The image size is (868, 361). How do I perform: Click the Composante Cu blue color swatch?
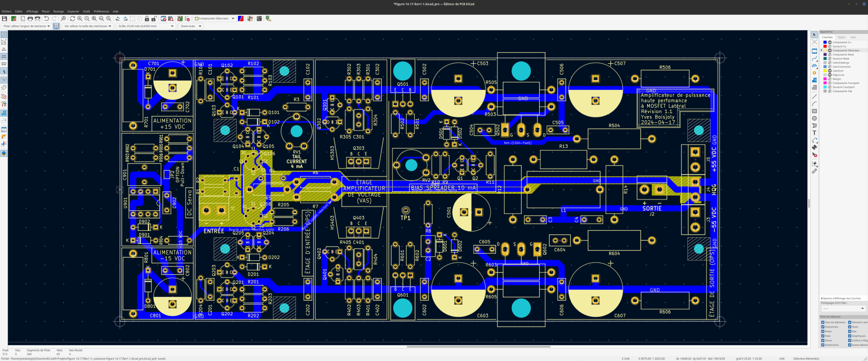pos(825,42)
